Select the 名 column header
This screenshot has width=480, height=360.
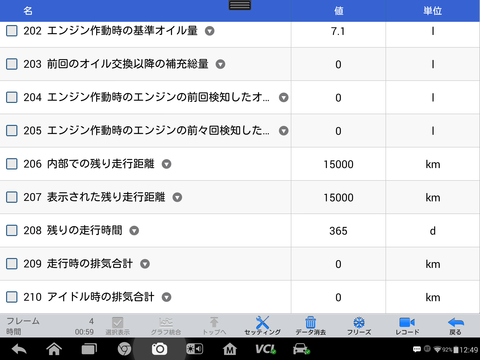28,11
